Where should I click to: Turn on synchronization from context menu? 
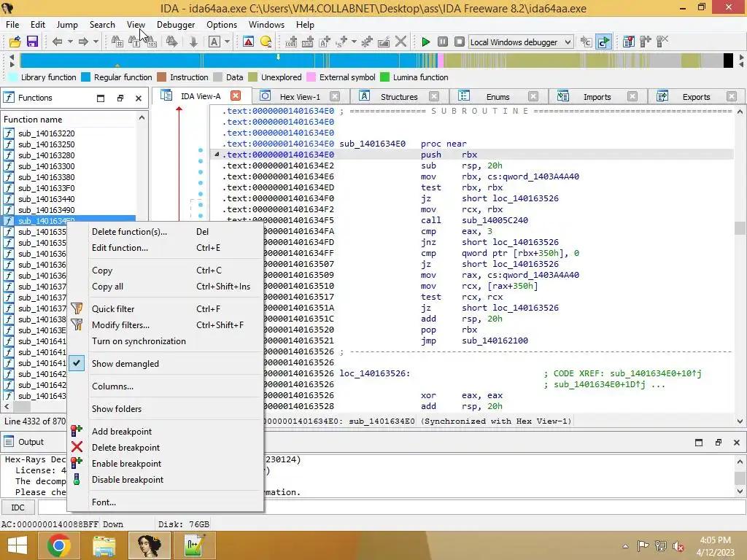tap(139, 341)
